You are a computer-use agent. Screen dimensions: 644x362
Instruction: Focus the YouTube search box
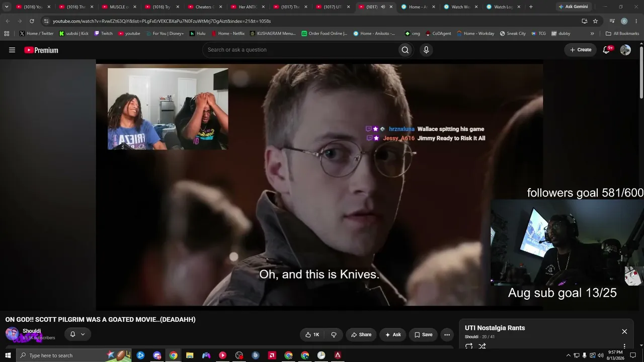click(299, 50)
